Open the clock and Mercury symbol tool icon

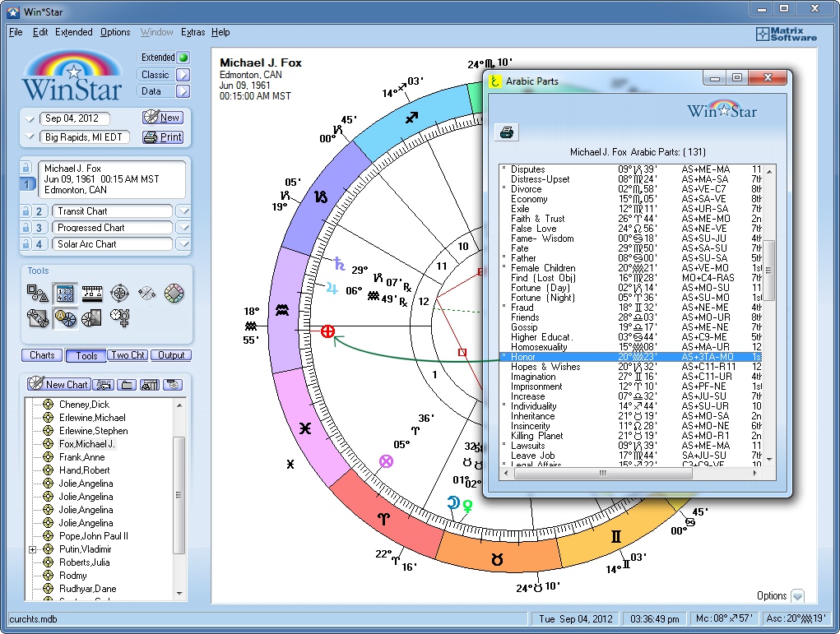(119, 317)
